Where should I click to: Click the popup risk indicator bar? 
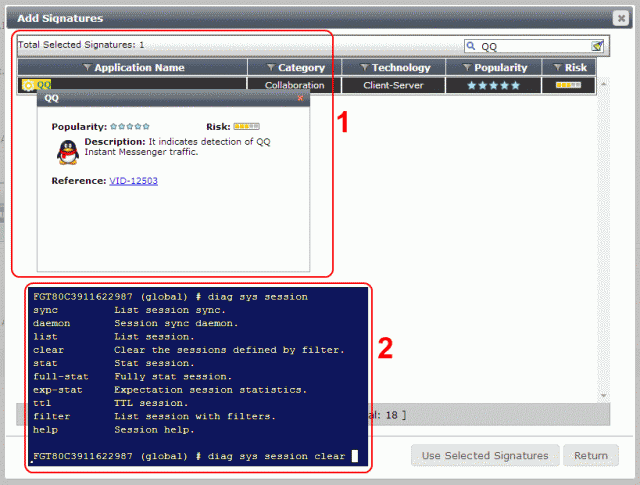tap(247, 127)
